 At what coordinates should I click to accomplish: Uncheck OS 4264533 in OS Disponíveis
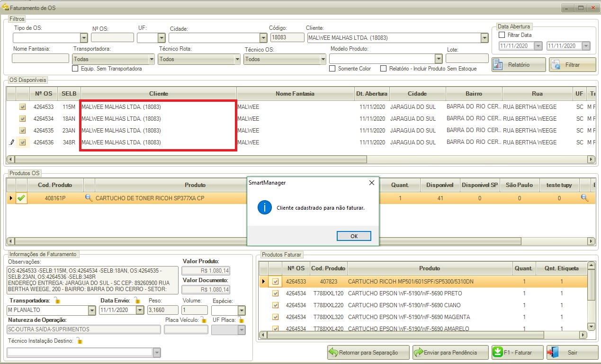(22, 107)
